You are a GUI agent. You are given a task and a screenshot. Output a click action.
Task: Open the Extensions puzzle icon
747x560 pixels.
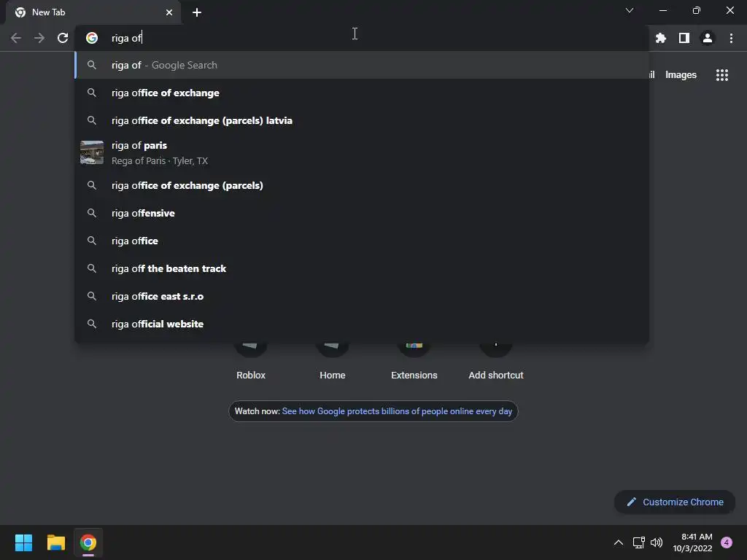(660, 38)
